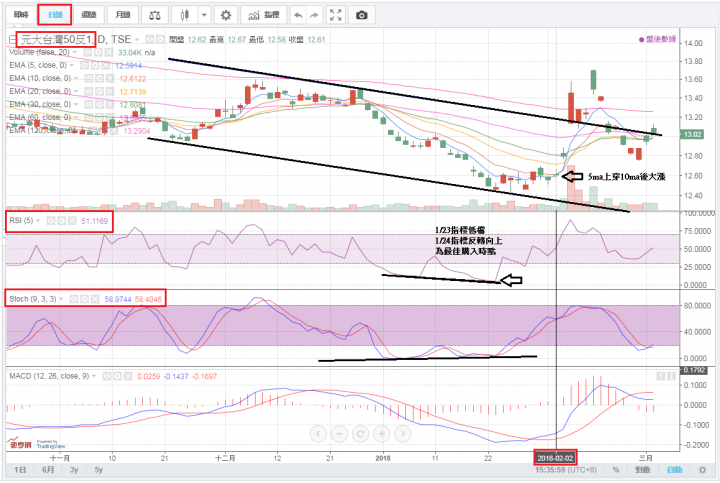The image size is (720, 483).
Task: Toggle visibility of Stoch (9, 3, 3)
Action: tap(74, 299)
